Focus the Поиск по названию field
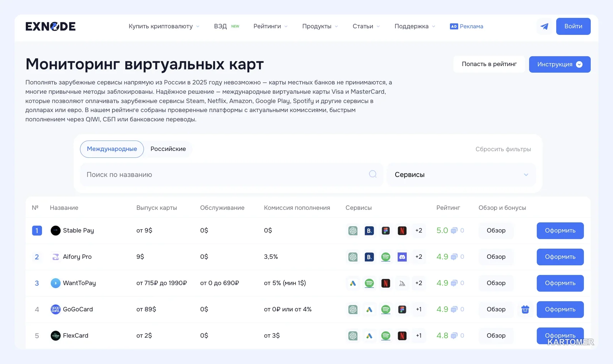613x364 pixels. 231,175
